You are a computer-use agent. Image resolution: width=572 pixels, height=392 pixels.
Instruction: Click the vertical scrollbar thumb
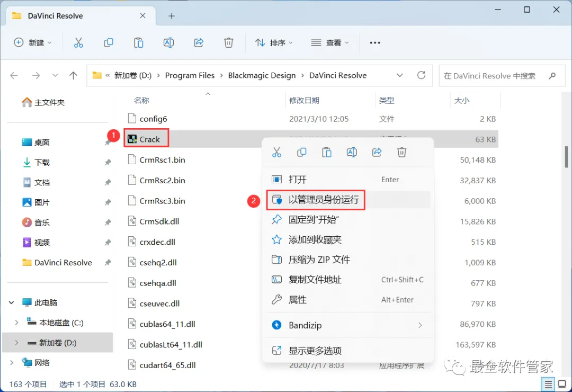coord(567,156)
